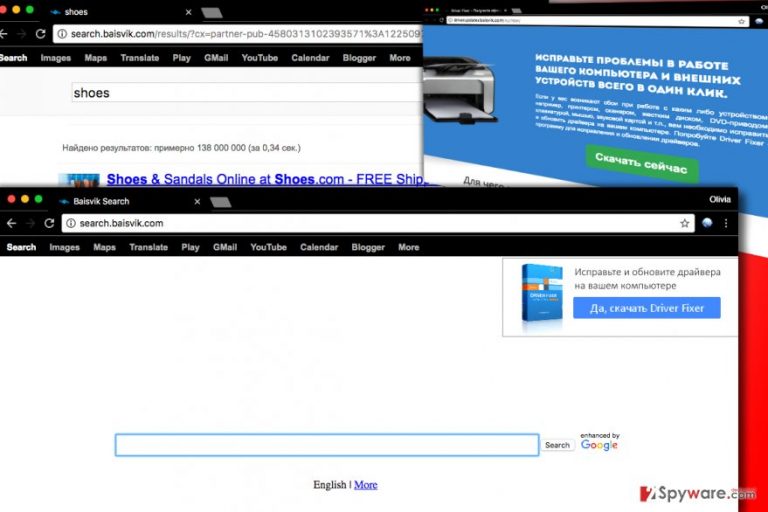This screenshot has width=768, height=512.
Task: Click the shoes window URL address bar
Action: coord(238,34)
